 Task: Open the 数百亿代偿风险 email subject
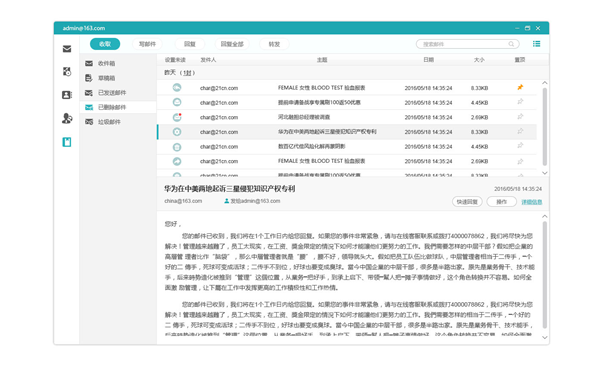pos(311,146)
